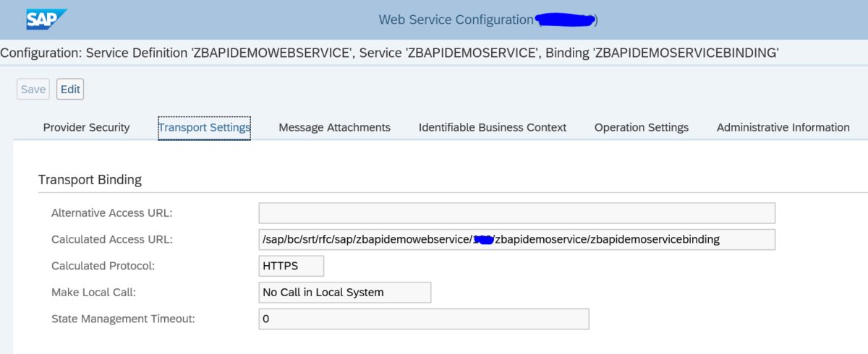The image size is (868, 354).
Task: Select the Calculated Access URL field
Action: click(516, 239)
